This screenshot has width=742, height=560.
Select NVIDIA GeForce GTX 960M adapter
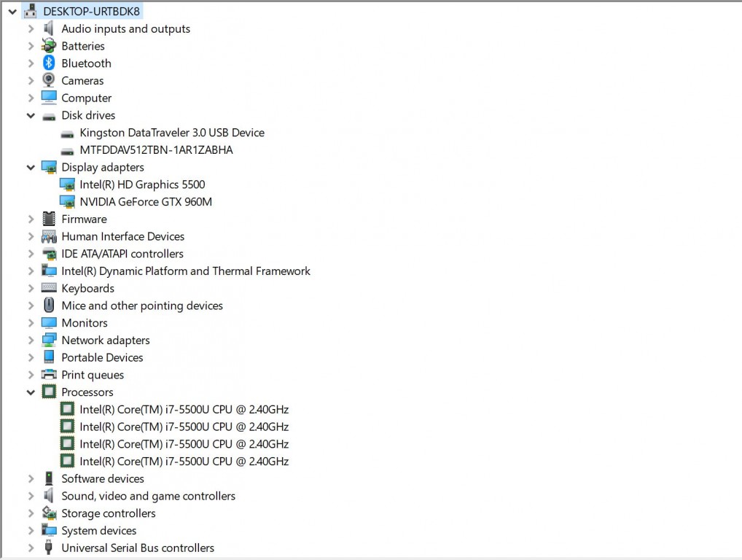(146, 202)
